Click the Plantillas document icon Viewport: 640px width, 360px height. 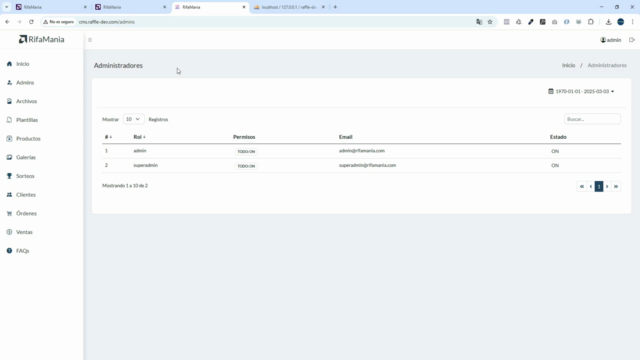[9, 120]
